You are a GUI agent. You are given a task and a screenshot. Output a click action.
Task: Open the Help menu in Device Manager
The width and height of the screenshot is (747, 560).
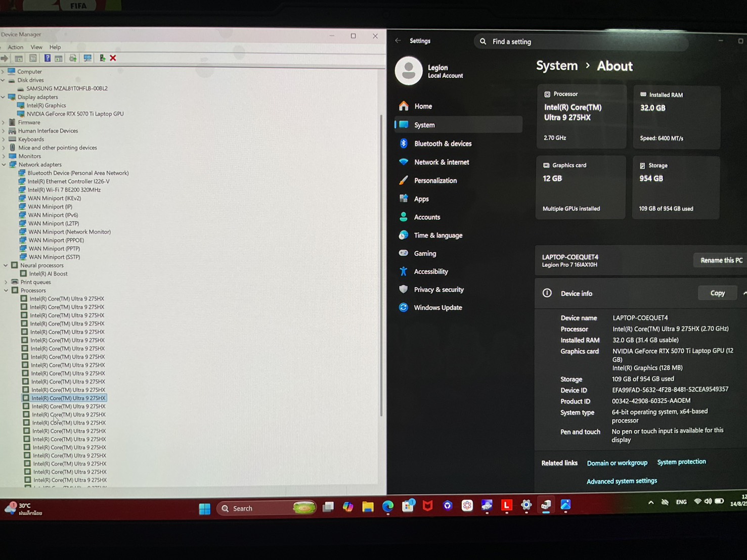click(55, 47)
